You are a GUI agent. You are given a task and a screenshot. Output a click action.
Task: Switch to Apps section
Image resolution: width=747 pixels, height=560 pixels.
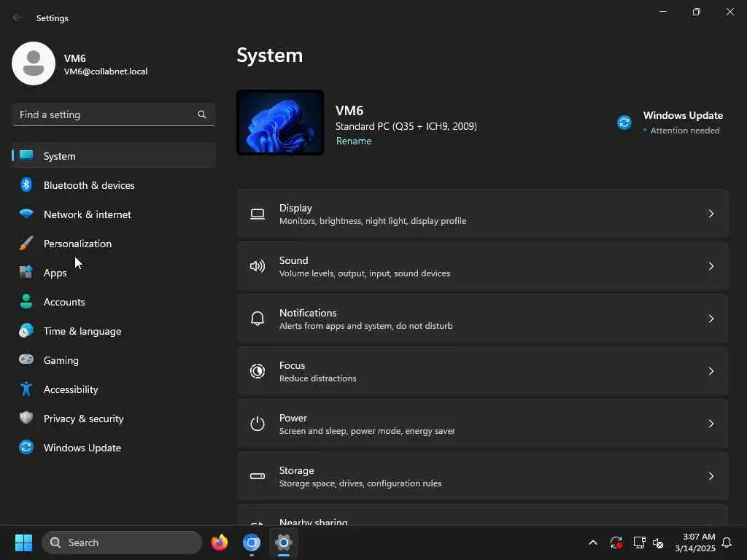[x=55, y=273]
